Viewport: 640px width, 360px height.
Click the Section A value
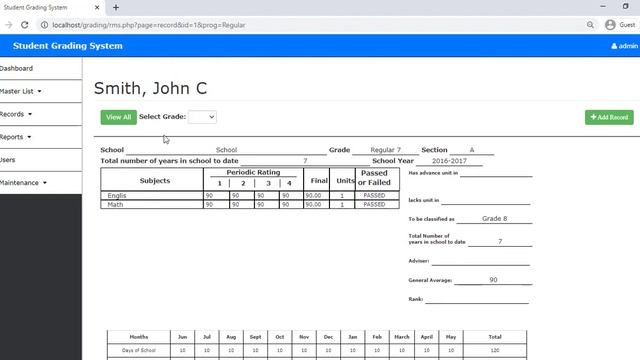(472, 150)
